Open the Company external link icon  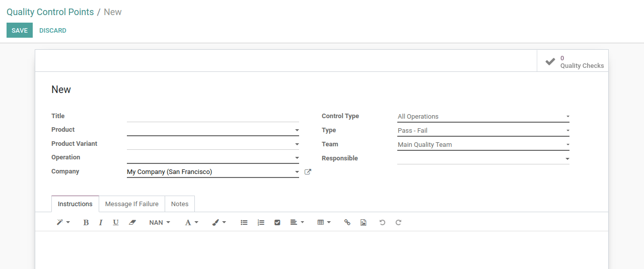click(308, 172)
